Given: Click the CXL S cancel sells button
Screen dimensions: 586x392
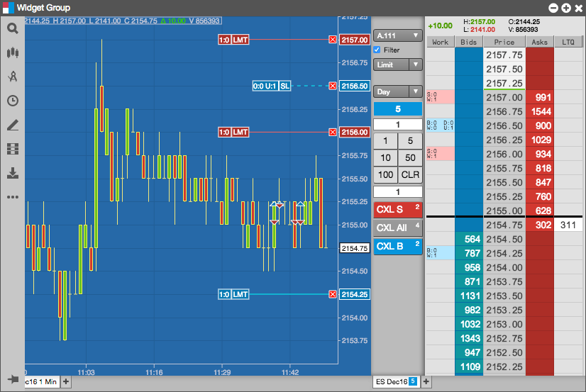Looking at the screenshot, I should click(397, 209).
